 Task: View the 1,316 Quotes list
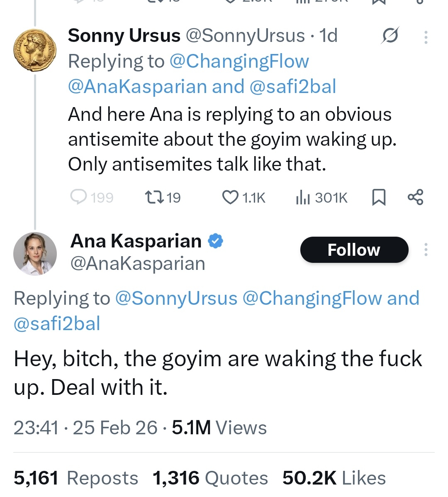pos(210,478)
